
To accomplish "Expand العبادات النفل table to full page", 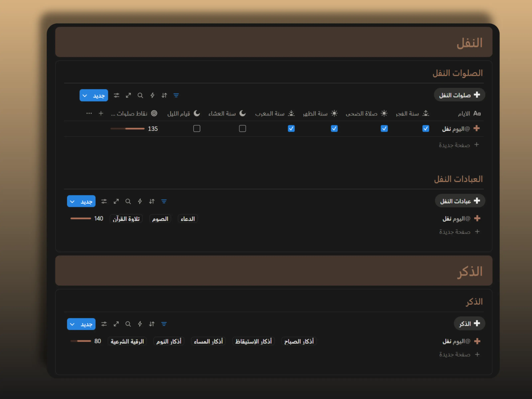I will tap(116, 201).
